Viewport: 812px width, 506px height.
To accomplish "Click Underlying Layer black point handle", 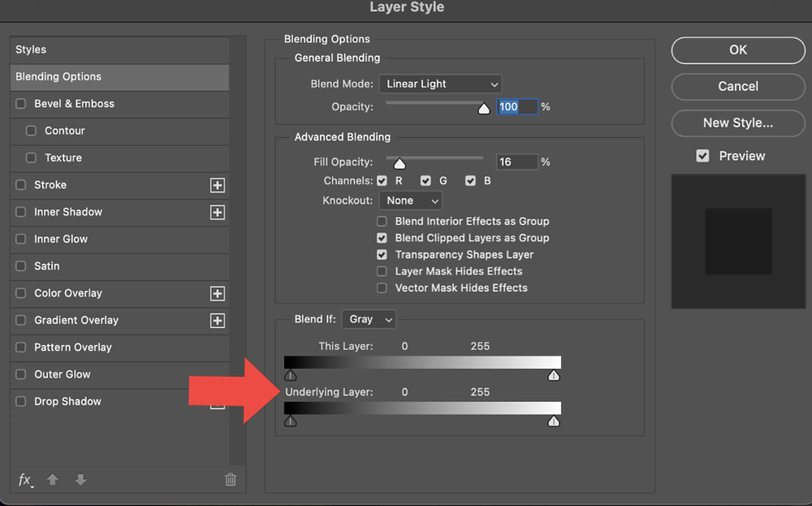I will 291,421.
